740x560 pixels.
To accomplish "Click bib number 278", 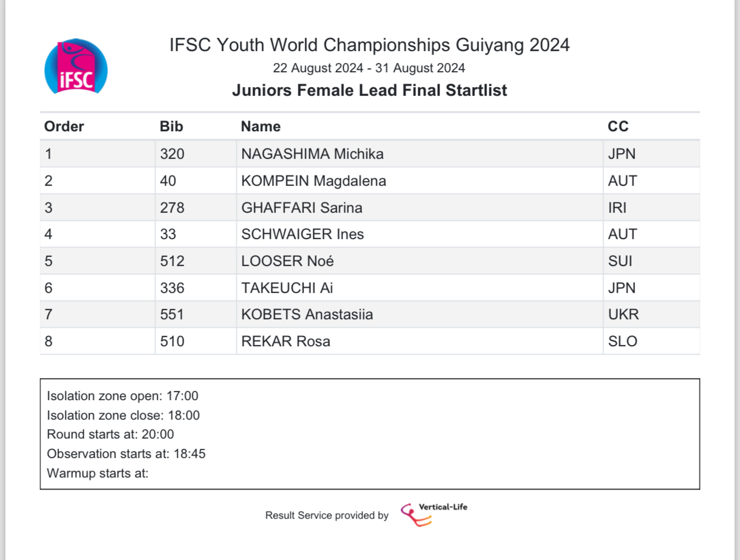I will point(172,207).
